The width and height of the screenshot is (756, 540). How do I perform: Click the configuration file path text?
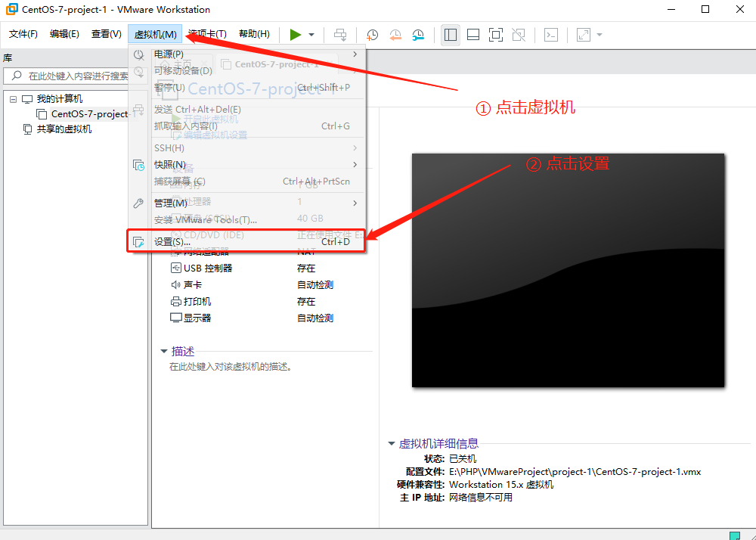coord(575,471)
